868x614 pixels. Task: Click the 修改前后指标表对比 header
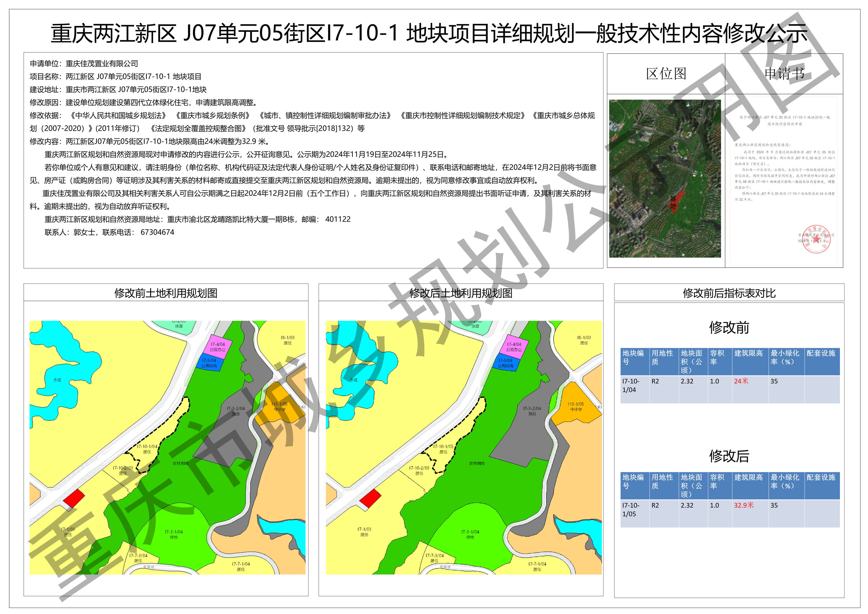(x=729, y=293)
